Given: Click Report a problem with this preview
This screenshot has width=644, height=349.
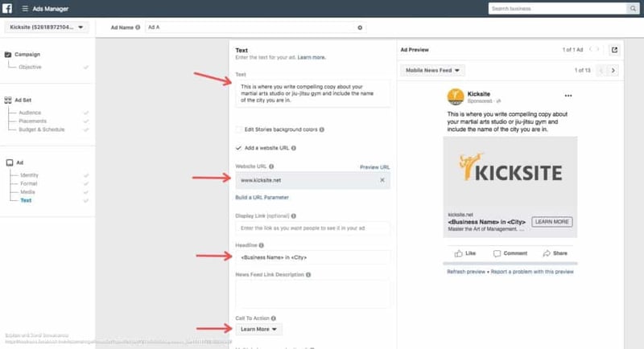Looking at the screenshot, I should point(532,272).
